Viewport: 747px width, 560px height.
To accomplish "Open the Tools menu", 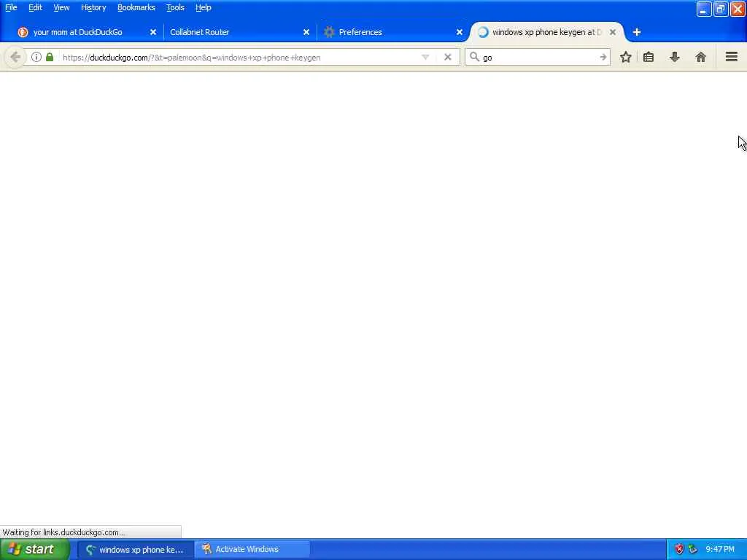I will pyautogui.click(x=175, y=7).
